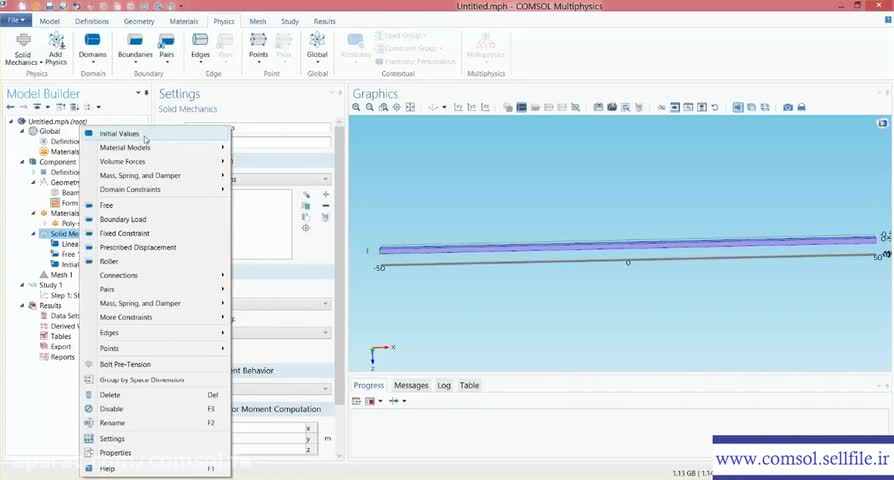Select the ZX view button in Graphics toolbar
This screenshot has height=480, width=894.
485,107
